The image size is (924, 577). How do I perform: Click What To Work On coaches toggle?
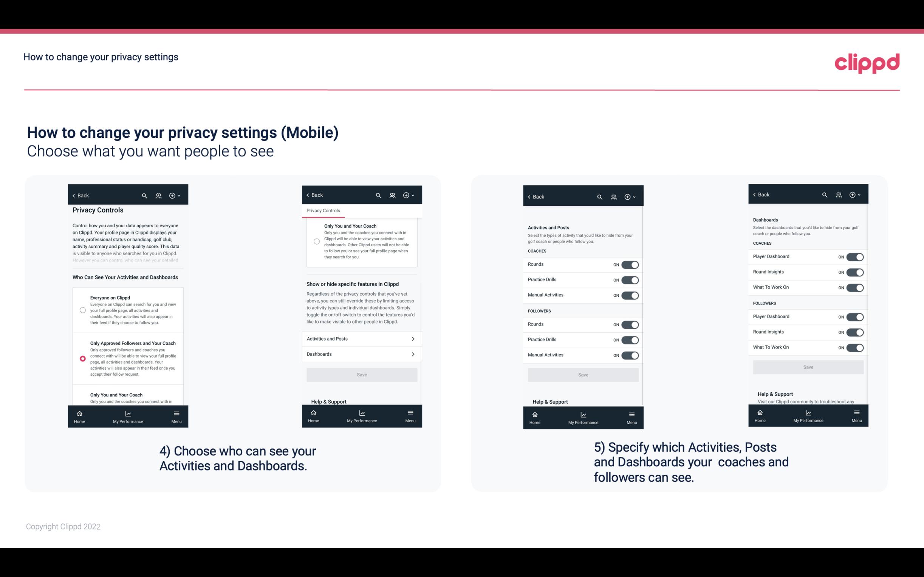pos(855,287)
